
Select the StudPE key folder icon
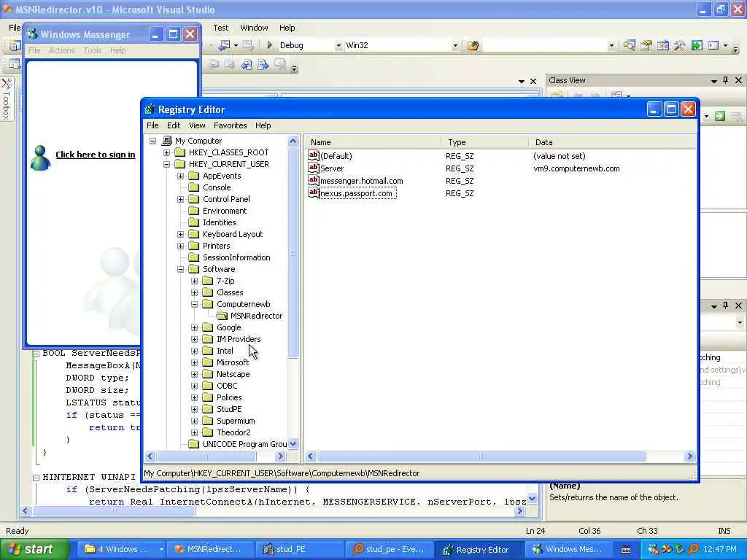(x=207, y=409)
